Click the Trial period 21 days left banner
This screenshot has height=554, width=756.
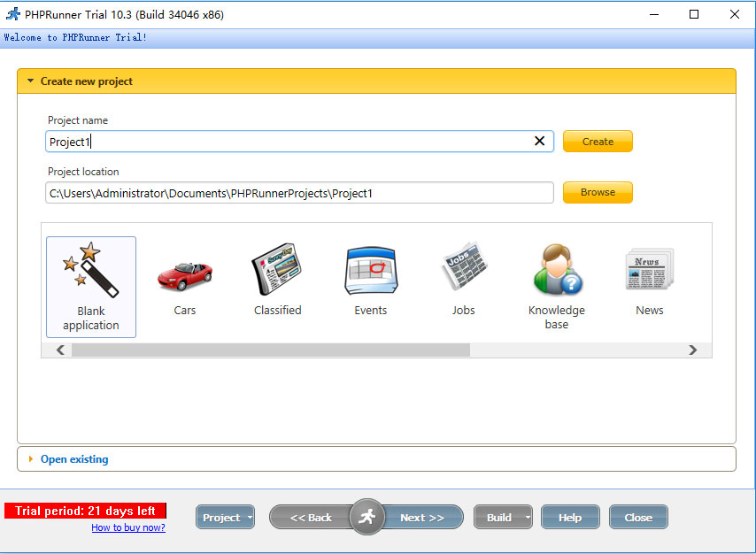click(x=85, y=511)
